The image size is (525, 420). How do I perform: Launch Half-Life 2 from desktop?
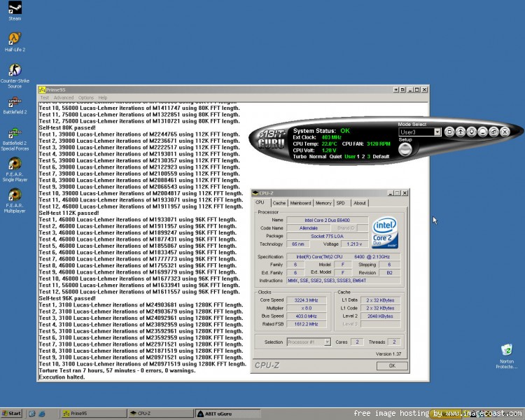15,42
